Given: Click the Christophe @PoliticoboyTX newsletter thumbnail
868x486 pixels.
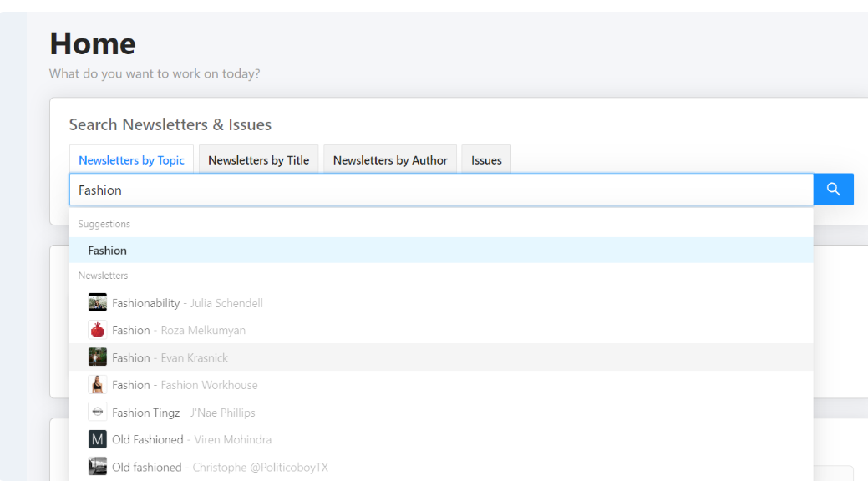Looking at the screenshot, I should (98, 467).
